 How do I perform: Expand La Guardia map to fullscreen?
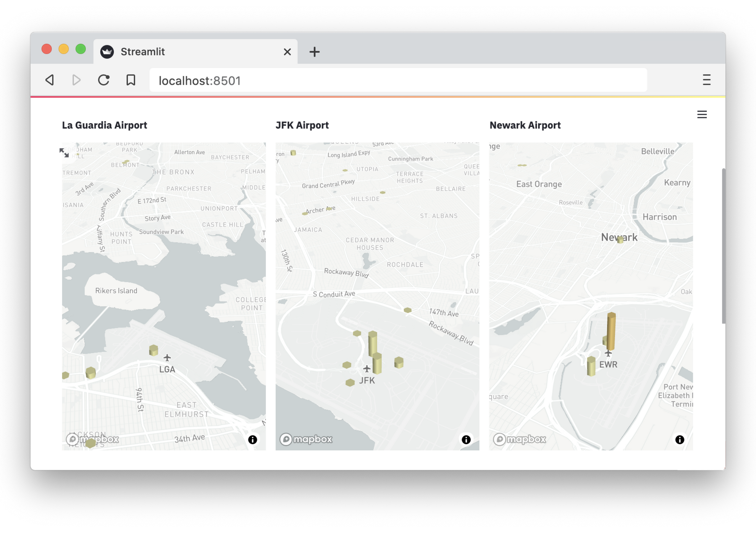64,153
